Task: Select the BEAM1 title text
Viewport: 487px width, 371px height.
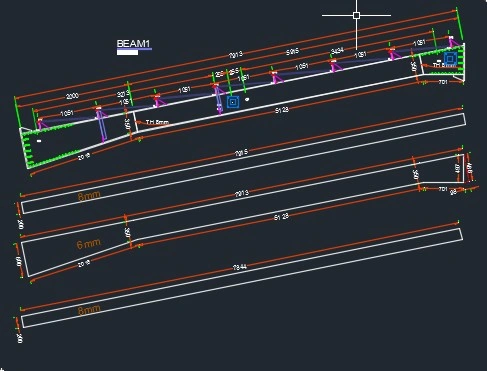Action: (133, 43)
